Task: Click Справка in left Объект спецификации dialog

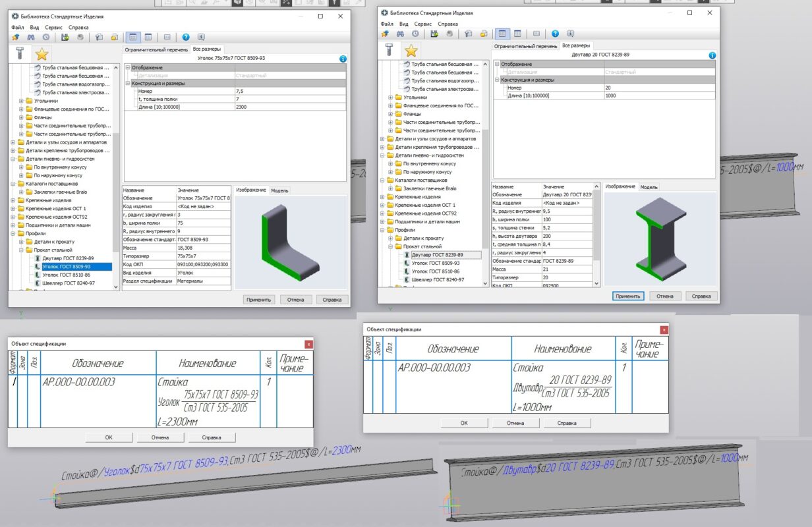Action: coord(212,437)
